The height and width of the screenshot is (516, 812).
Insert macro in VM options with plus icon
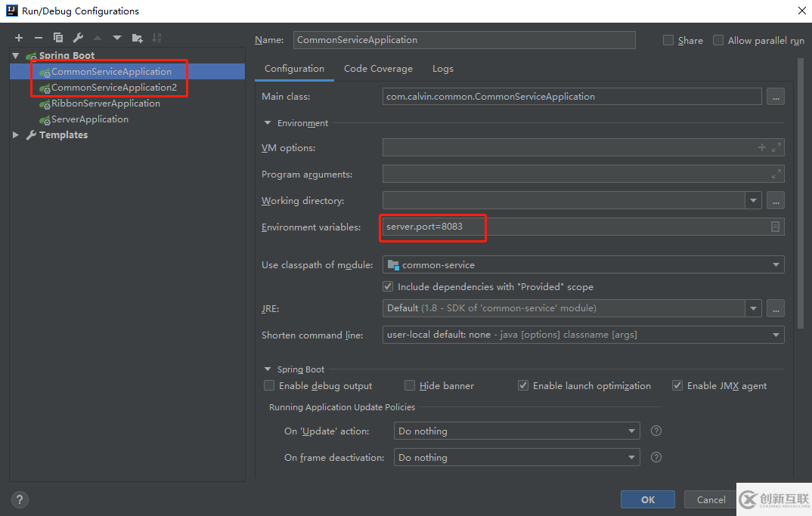(762, 147)
